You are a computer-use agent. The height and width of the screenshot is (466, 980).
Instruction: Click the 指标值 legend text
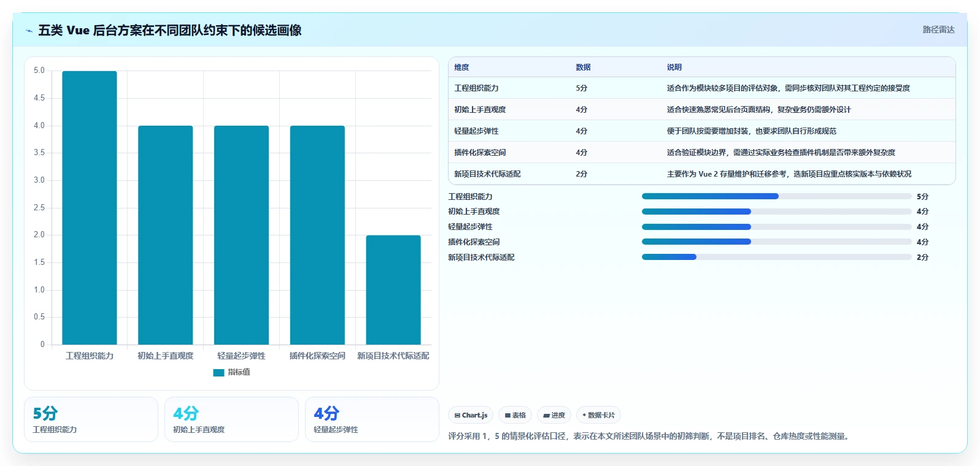tap(239, 372)
